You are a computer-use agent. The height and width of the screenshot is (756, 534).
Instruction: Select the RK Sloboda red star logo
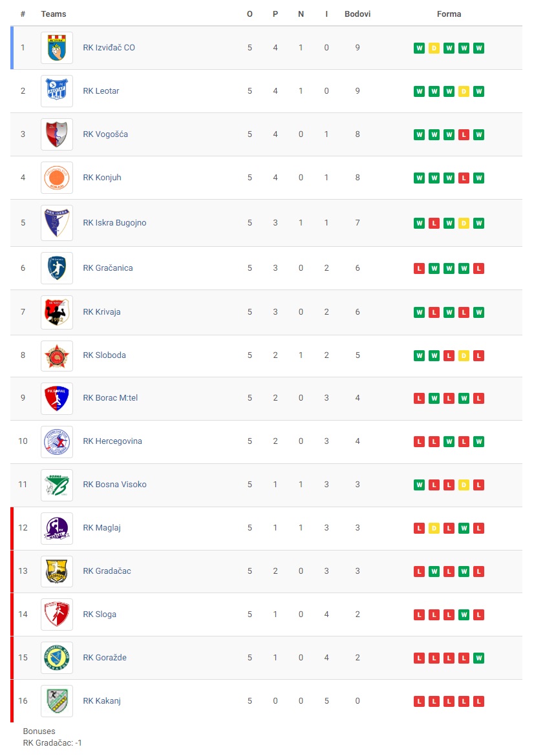[57, 356]
